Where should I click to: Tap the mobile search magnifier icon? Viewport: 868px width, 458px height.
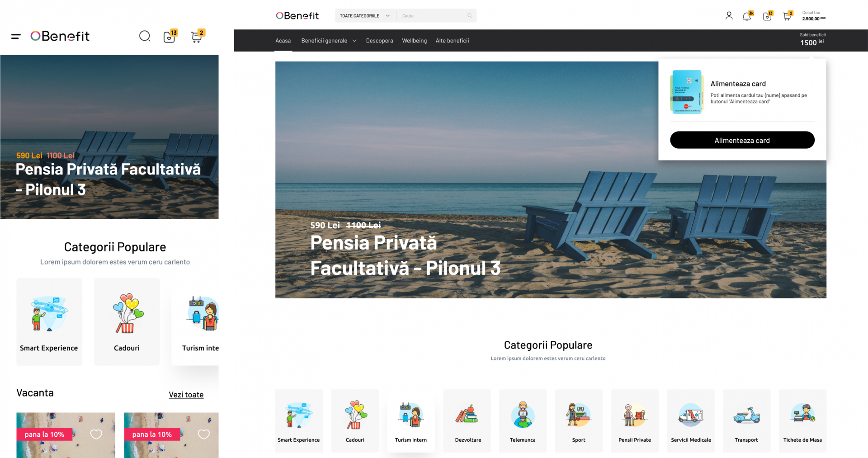tap(145, 36)
